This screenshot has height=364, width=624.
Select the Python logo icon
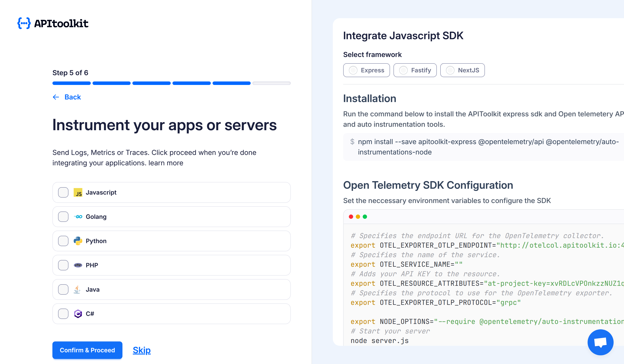pyautogui.click(x=78, y=241)
